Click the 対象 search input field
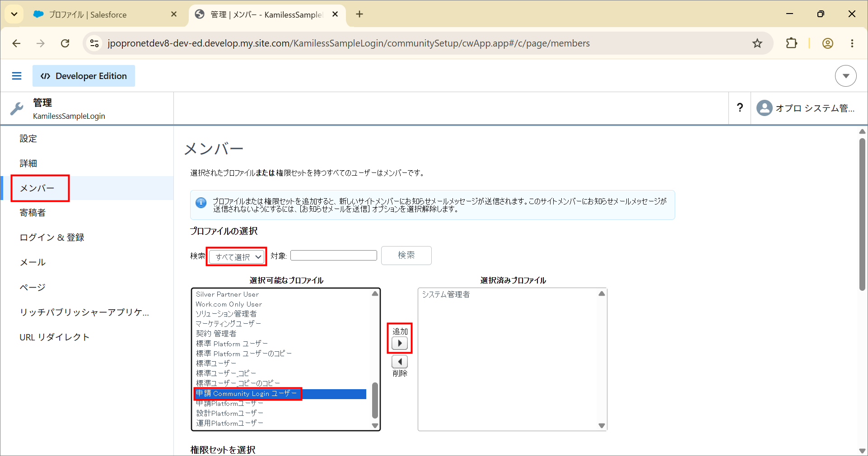Image resolution: width=868 pixels, height=456 pixels. pyautogui.click(x=334, y=256)
